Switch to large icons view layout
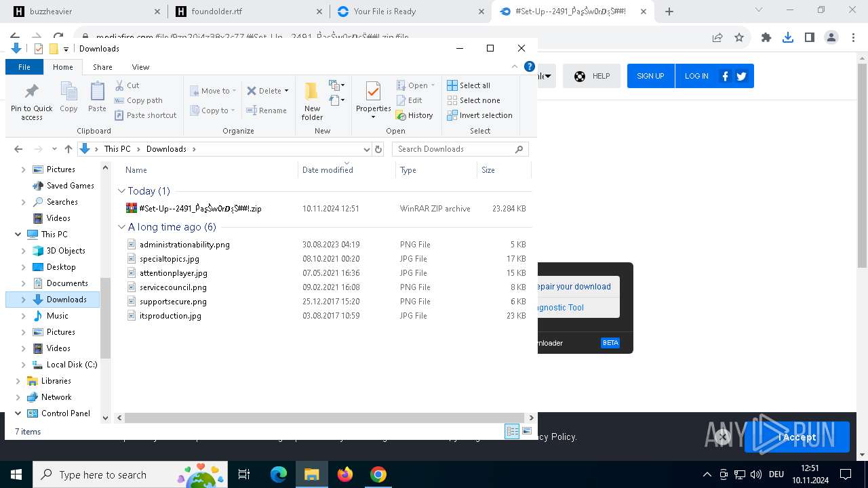The height and width of the screenshot is (488, 868). pos(527,431)
